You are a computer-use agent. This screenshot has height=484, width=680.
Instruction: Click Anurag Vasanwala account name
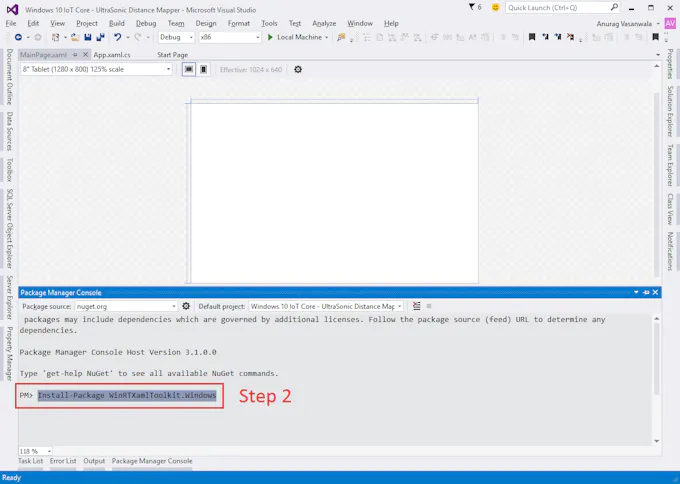(624, 24)
